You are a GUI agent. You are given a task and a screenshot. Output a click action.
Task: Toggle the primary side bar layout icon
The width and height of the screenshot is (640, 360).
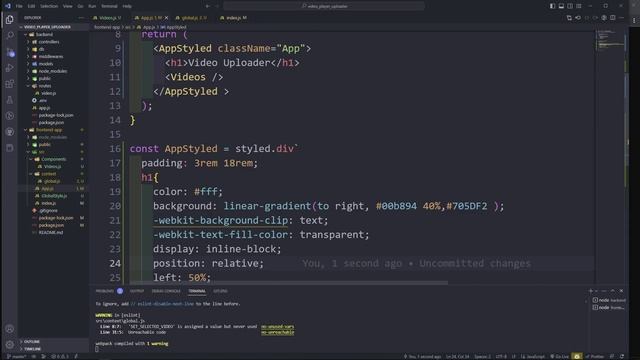click(552, 6)
